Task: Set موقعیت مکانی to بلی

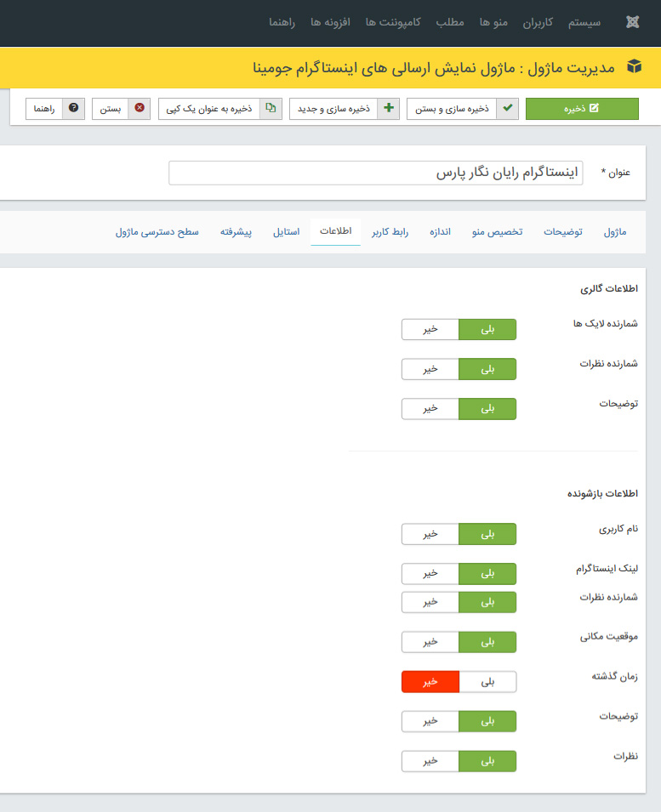Action: (x=487, y=642)
